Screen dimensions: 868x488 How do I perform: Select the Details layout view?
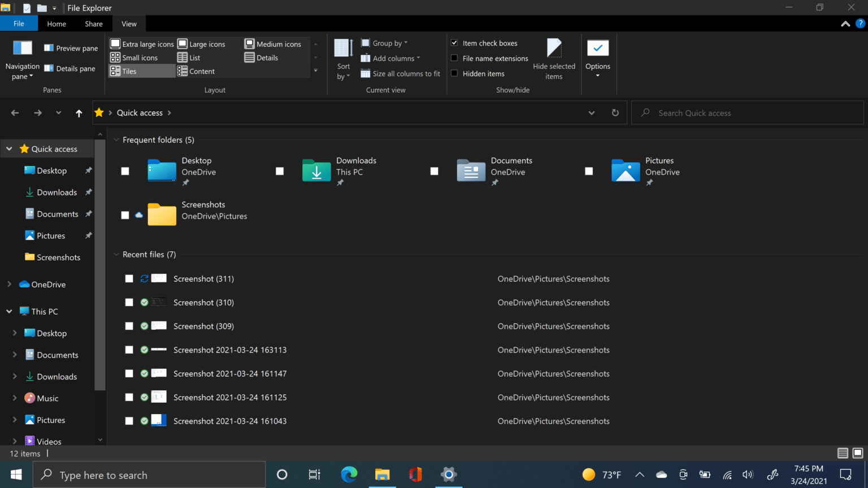coord(263,57)
